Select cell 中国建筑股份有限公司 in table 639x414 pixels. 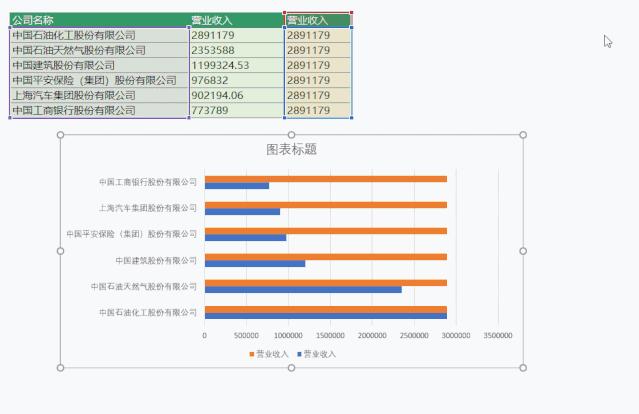[x=99, y=65]
